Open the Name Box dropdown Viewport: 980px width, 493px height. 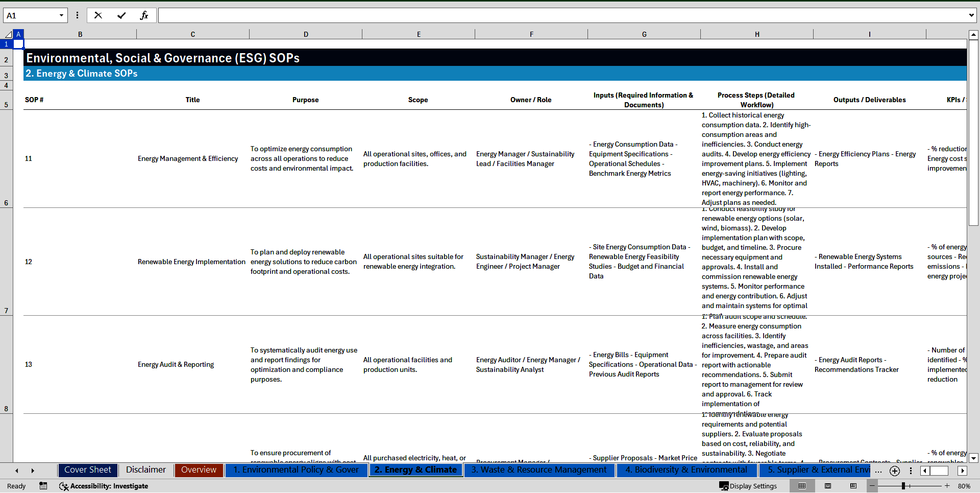tap(61, 15)
